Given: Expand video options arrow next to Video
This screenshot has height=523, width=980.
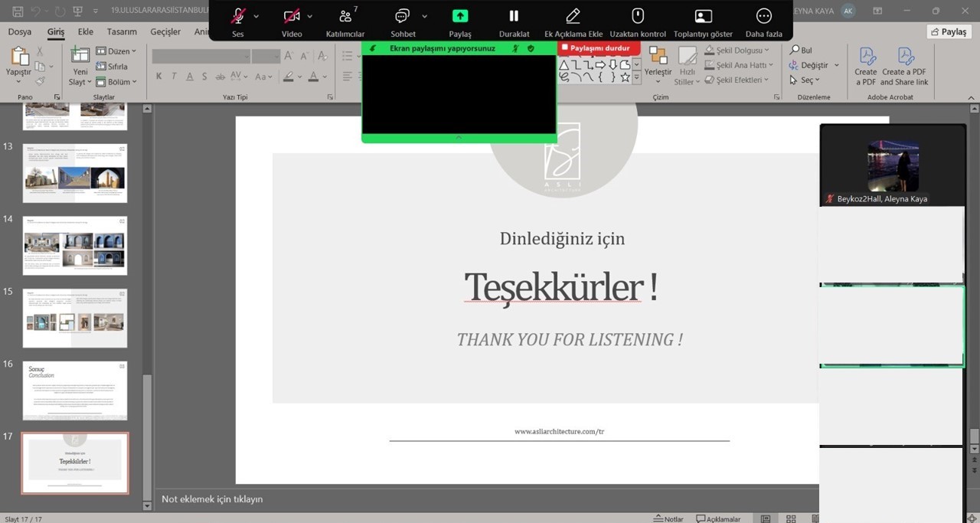Looking at the screenshot, I should click(309, 16).
